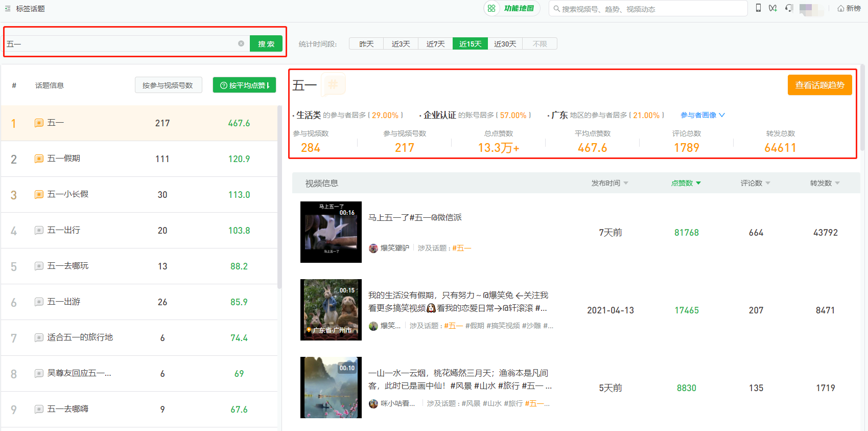Open the customer service headset icon
Image resolution: width=868 pixels, height=431 pixels.
coord(789,8)
